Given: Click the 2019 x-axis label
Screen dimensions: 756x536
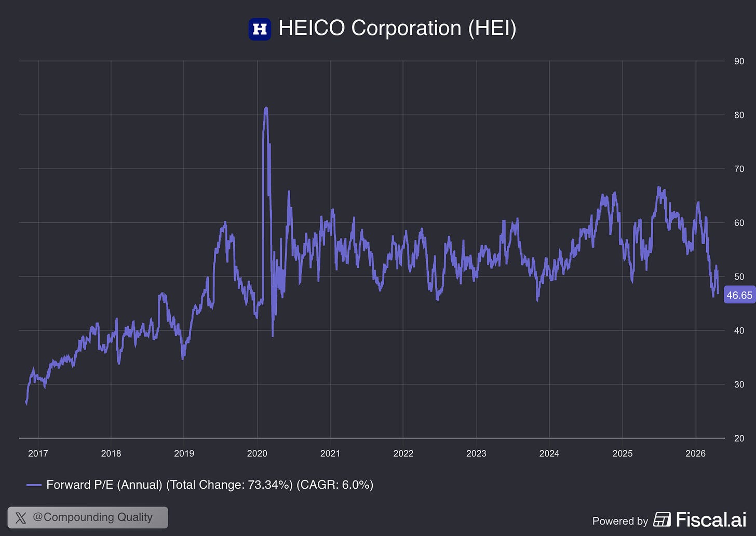Looking at the screenshot, I should [184, 453].
